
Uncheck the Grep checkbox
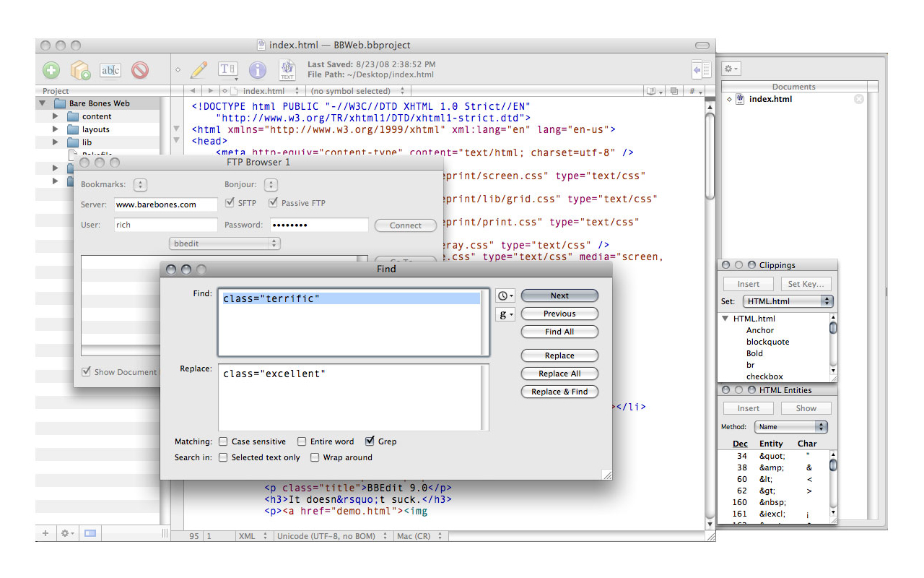370,441
